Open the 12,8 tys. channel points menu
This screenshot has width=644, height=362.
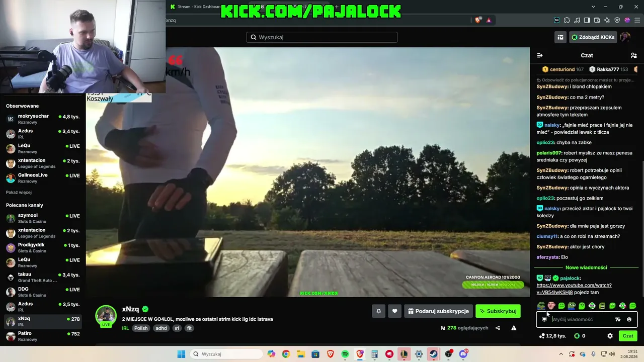(552, 336)
